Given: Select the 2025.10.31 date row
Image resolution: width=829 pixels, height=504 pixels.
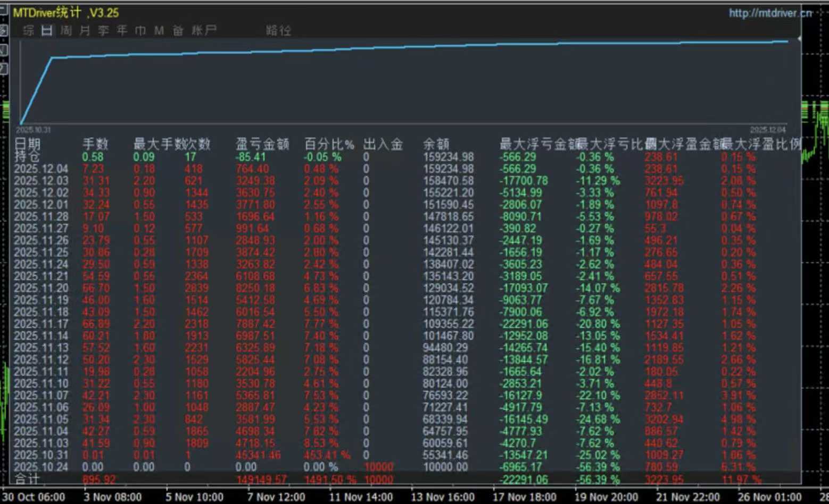Looking at the screenshot, I should point(41,456).
